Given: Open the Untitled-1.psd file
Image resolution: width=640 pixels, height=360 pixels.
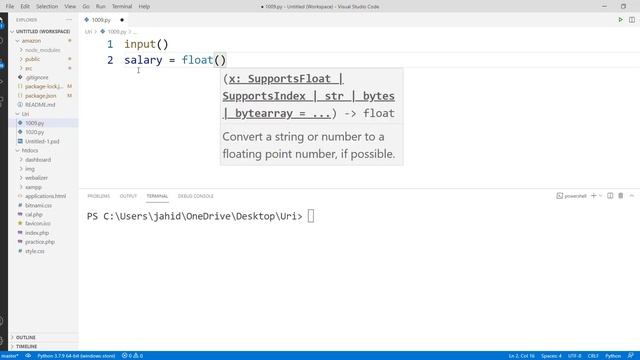Looking at the screenshot, I should (x=42, y=141).
